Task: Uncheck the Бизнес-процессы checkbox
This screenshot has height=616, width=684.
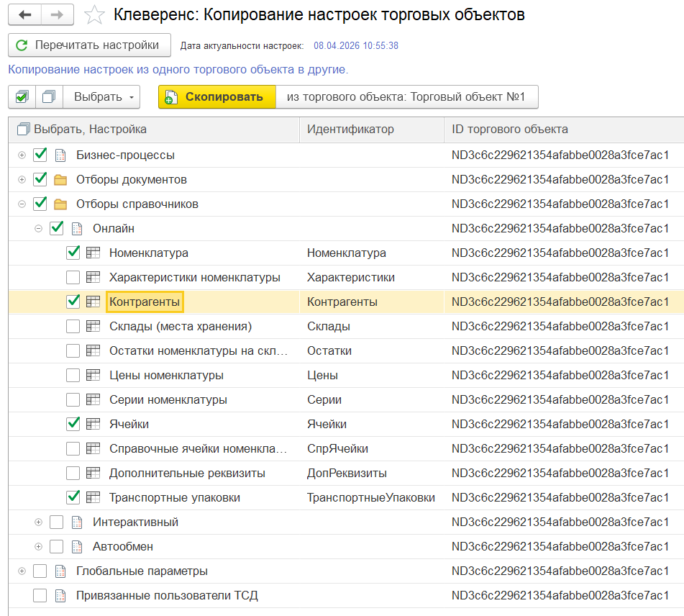Action: click(x=40, y=155)
